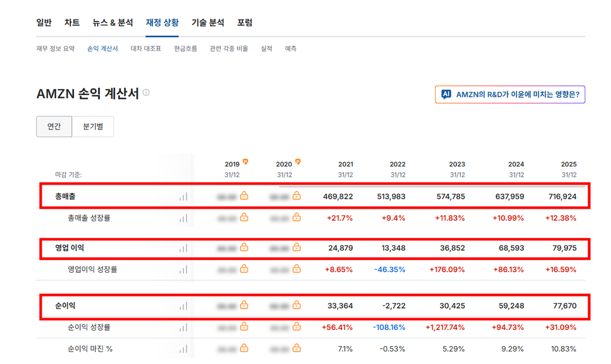Image resolution: width=611 pixels, height=364 pixels.
Task: Click 2019 lock icon in 총매출 row
Action: (x=244, y=196)
